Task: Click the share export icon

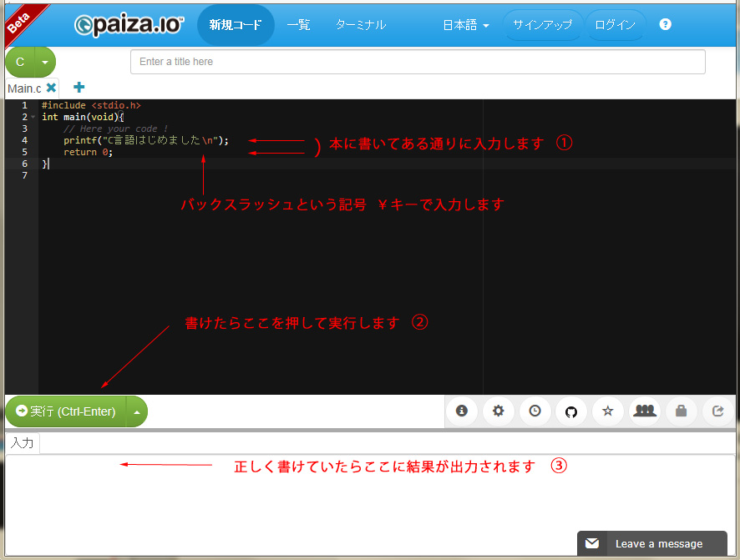Action: [717, 411]
